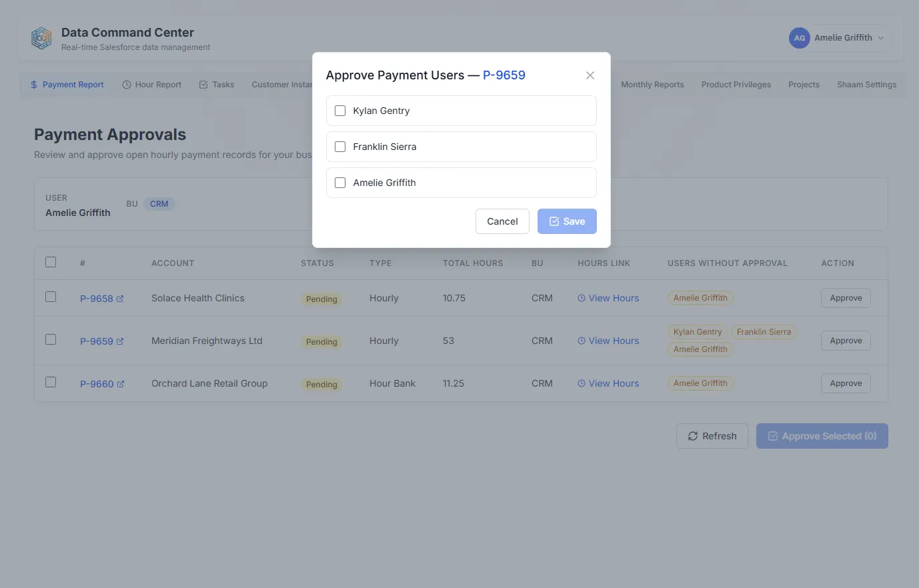Click the AG user avatar
Screen dimensions: 919x588
click(799, 38)
